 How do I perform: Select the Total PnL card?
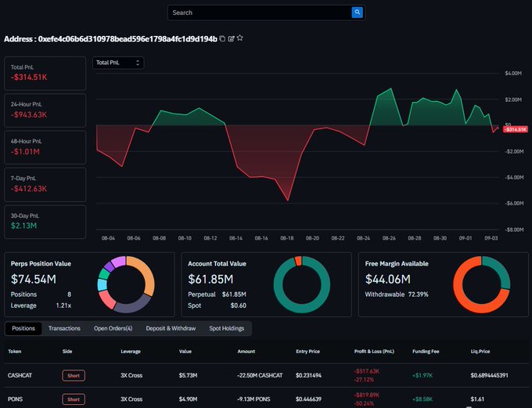[45, 73]
